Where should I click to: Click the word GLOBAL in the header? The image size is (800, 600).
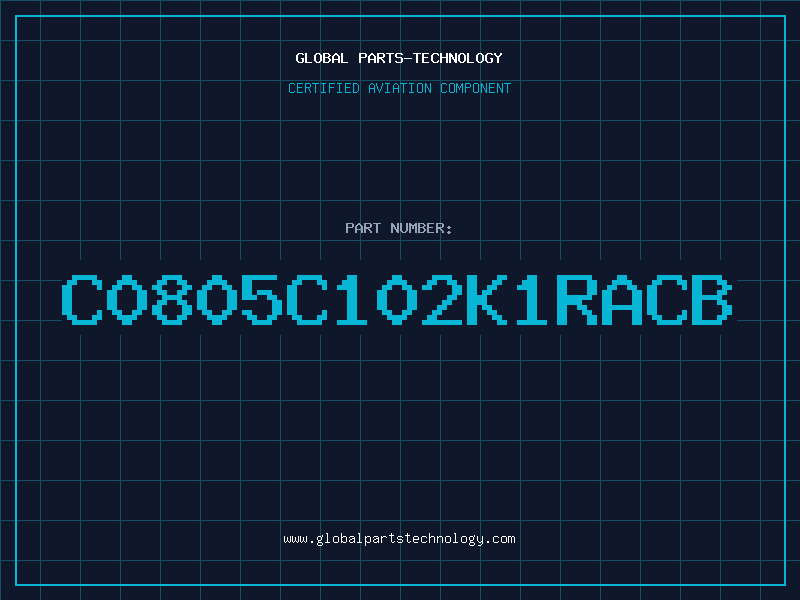click(x=322, y=58)
